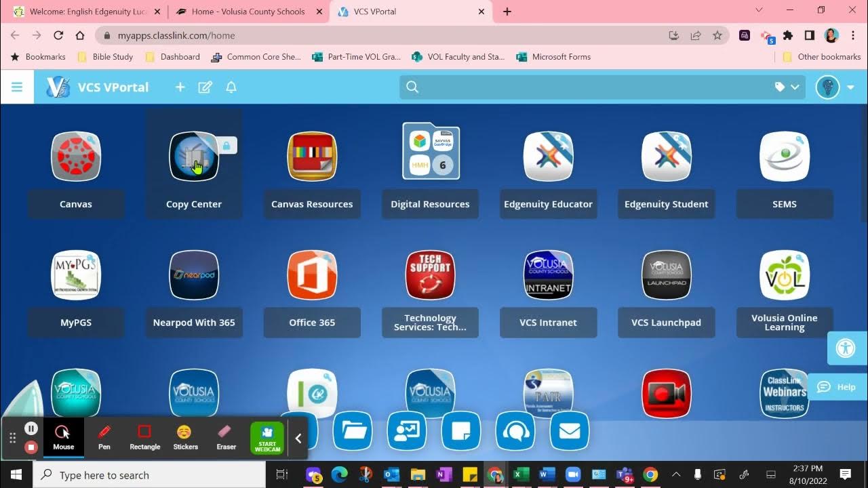Expand the profile avatar dropdown arrow
This screenshot has width=868, height=488.
851,87
